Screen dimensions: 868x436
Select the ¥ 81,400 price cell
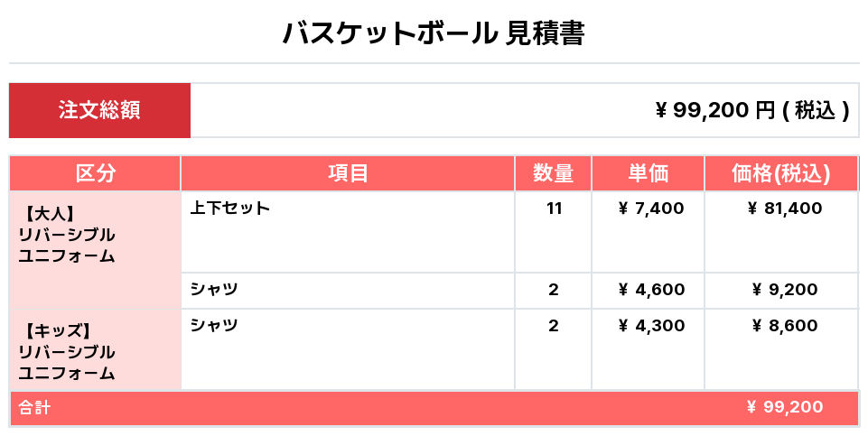click(785, 209)
